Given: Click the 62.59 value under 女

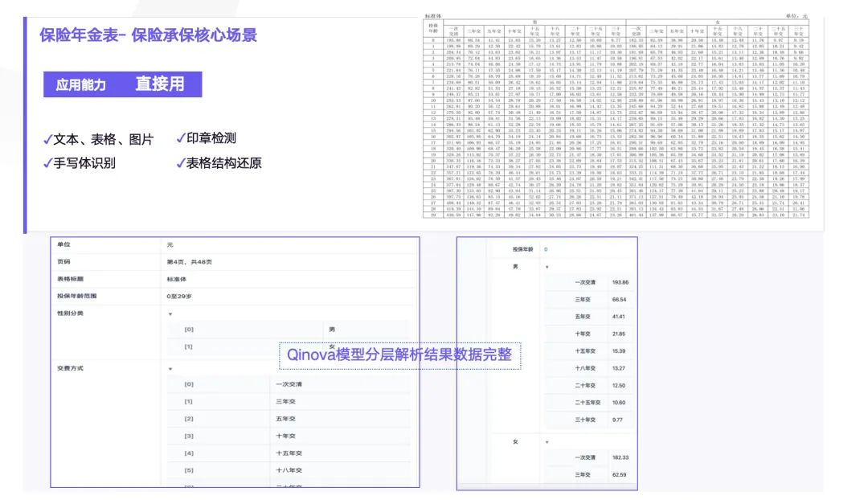Looking at the screenshot, I should pos(619,475).
